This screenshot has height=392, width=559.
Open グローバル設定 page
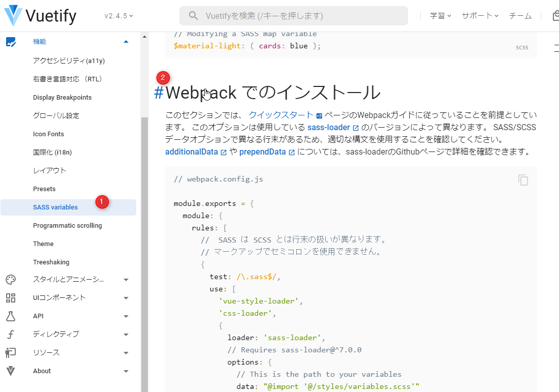pos(56,115)
